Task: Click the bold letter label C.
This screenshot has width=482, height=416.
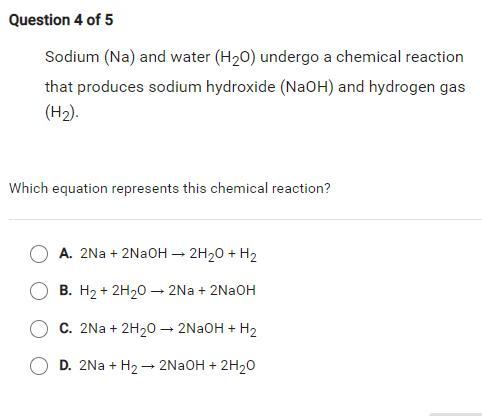Action: click(66, 328)
